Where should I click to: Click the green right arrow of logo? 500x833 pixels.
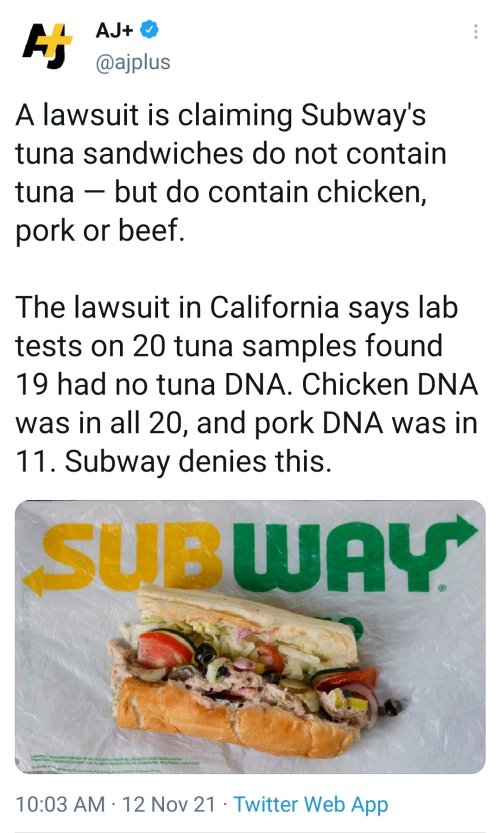458,532
